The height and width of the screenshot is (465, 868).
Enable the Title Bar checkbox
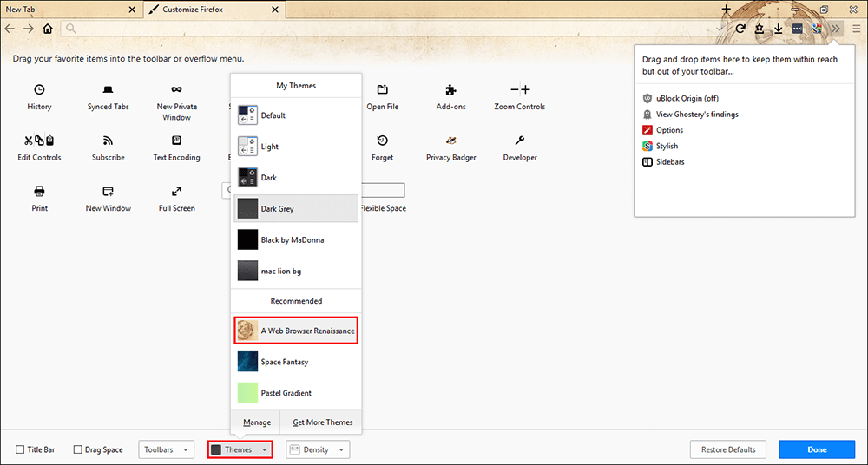[x=20, y=449]
